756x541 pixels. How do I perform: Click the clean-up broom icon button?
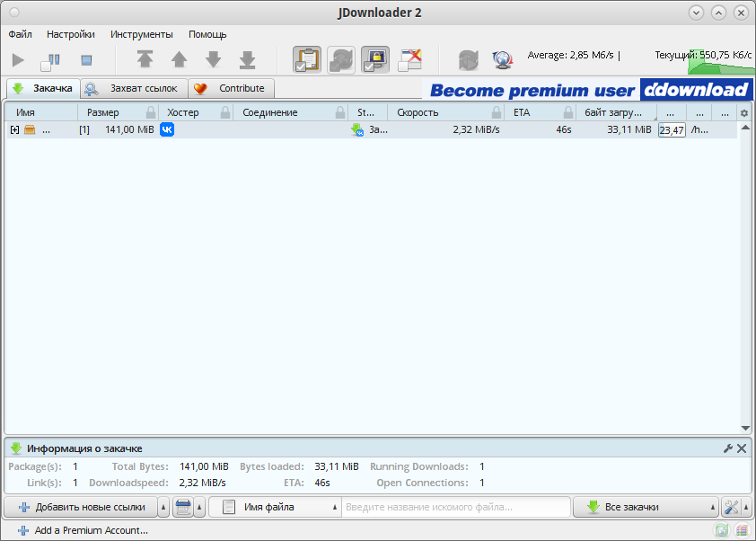(x=183, y=507)
